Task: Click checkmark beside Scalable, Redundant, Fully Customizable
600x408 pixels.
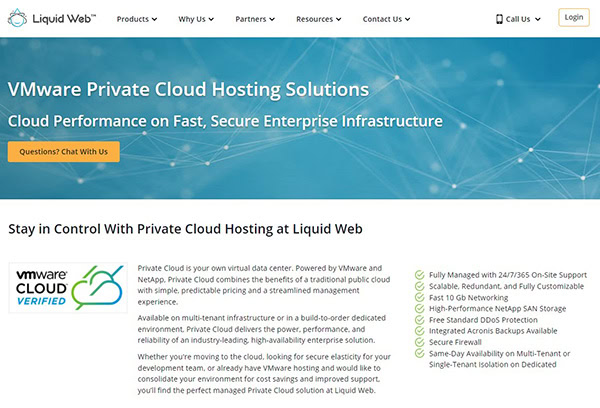Action: (x=419, y=286)
